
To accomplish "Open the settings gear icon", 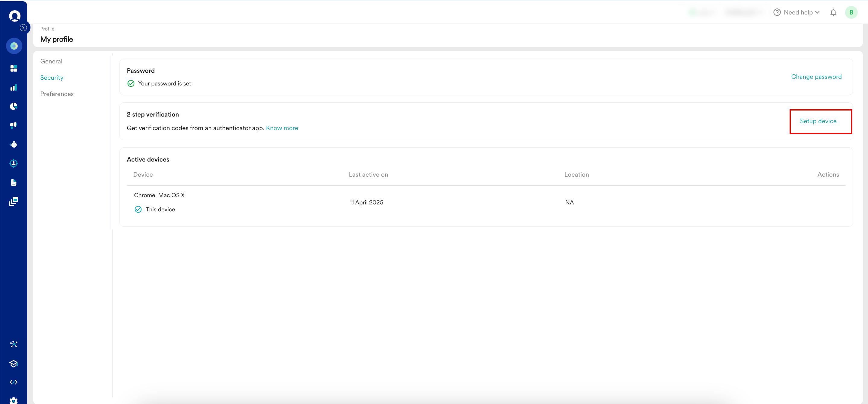I will [14, 401].
